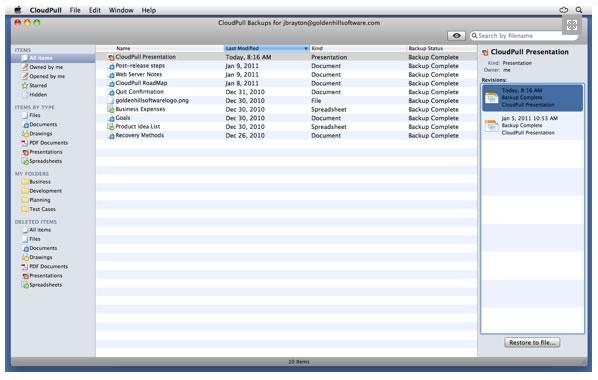Click the CloudPull cloud menu bar icon
This screenshot has width=598, height=380.
563,10
